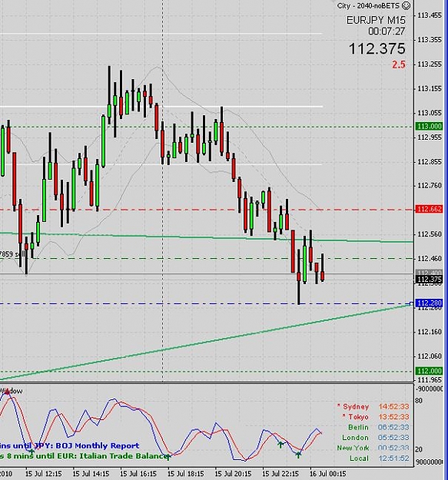The width and height of the screenshot is (448, 480).
Task: Click the '15 Jul 14:15' time axis label
Action: pyautogui.click(x=91, y=474)
